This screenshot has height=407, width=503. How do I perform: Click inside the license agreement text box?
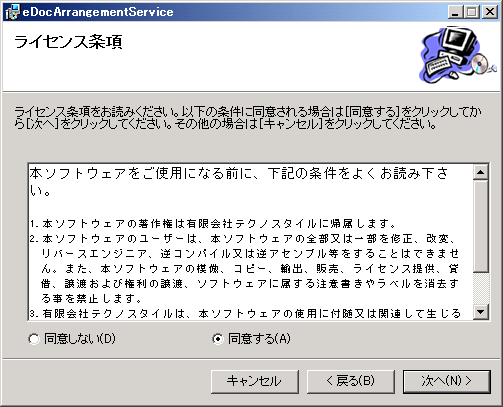(x=251, y=242)
